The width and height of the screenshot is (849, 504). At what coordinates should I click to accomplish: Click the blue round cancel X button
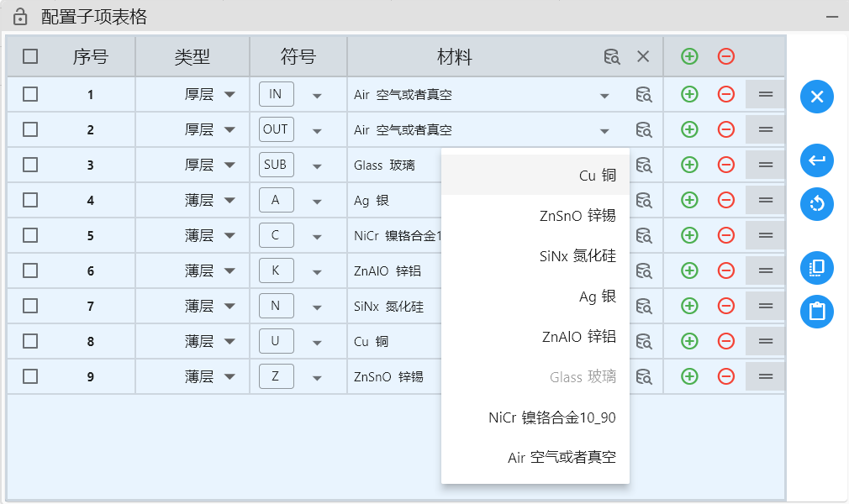[x=816, y=97]
